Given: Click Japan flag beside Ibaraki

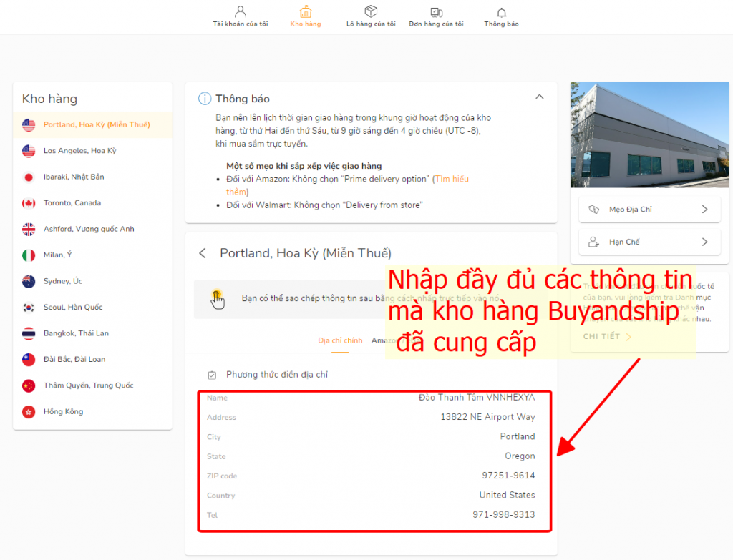Looking at the screenshot, I should coord(29,177).
